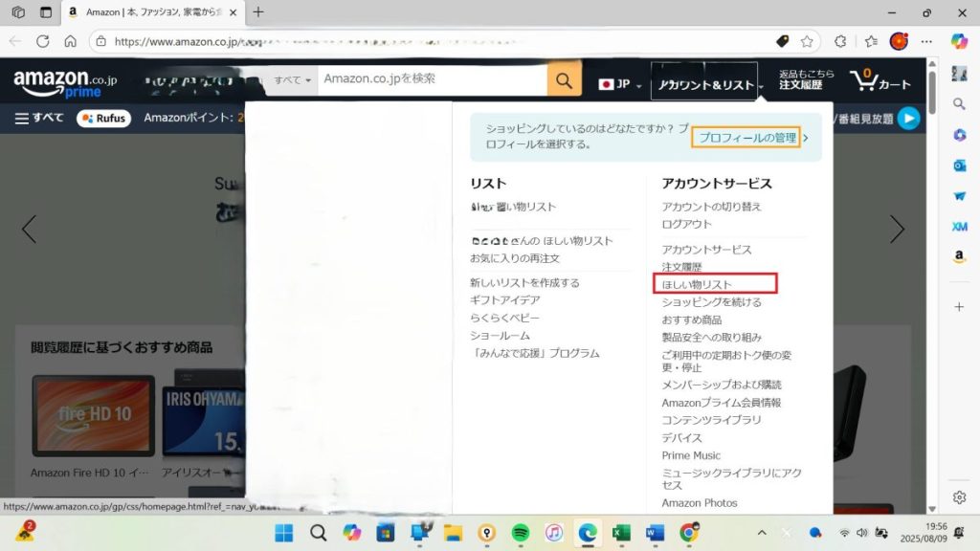Open the Windows Start menu
This screenshot has height=551, width=980.
pos(283,533)
